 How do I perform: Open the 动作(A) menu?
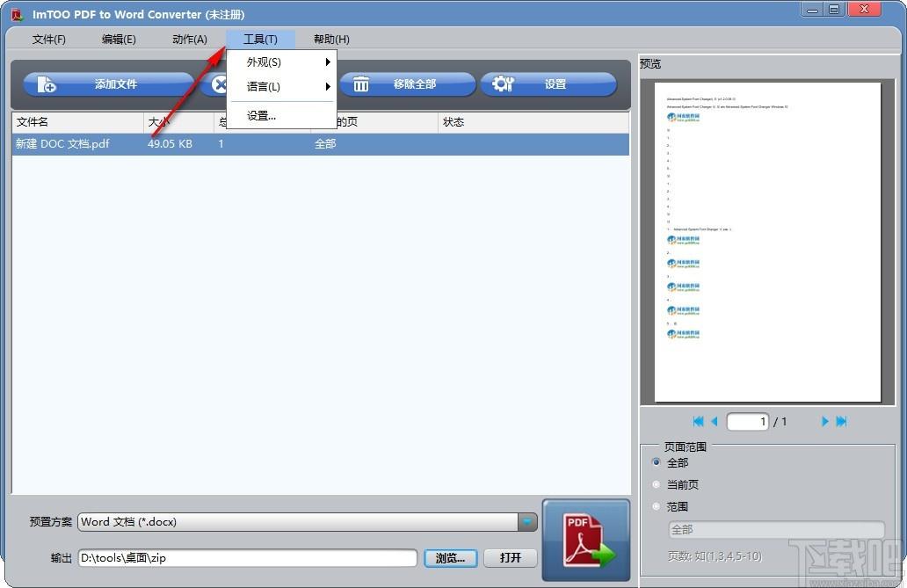pos(190,40)
